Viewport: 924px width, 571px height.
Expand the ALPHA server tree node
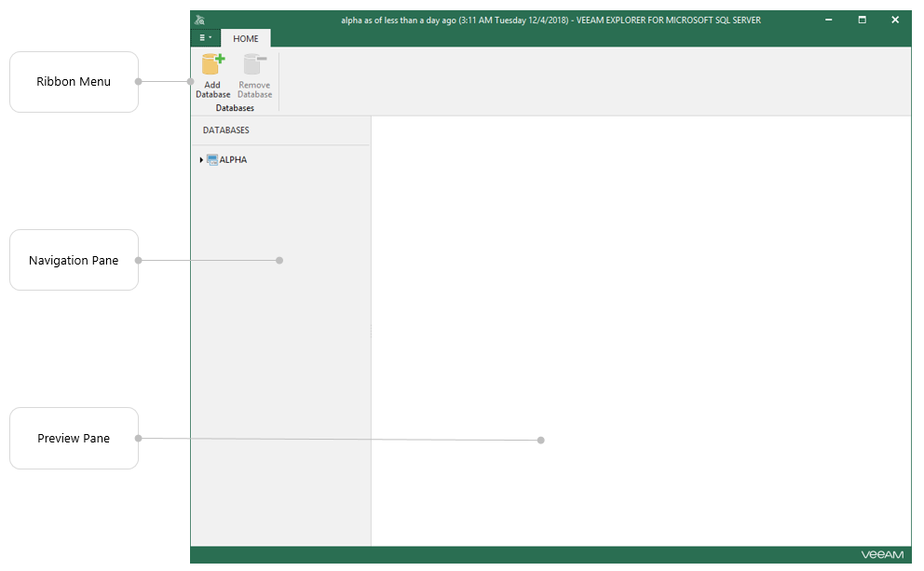[201, 159]
